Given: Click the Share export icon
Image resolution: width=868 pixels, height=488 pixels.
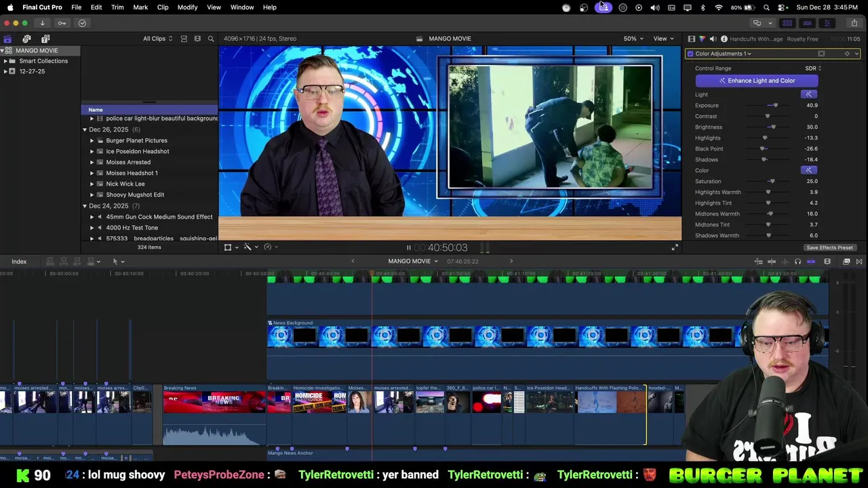Looking at the screenshot, I should 854,23.
